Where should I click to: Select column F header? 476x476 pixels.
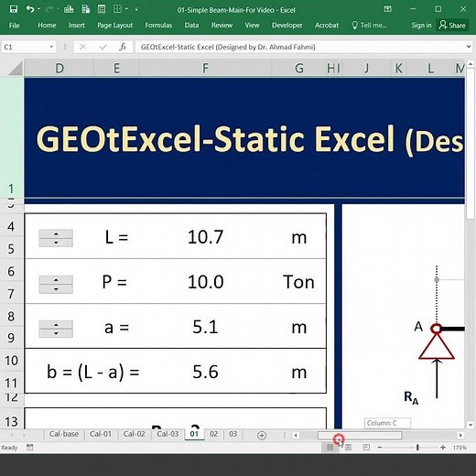pos(205,68)
